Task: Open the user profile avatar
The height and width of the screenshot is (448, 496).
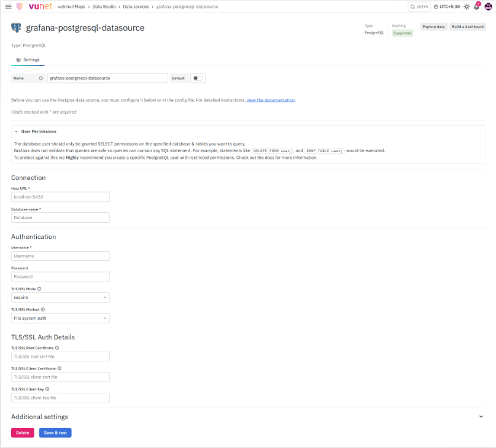Action: tap(488, 7)
